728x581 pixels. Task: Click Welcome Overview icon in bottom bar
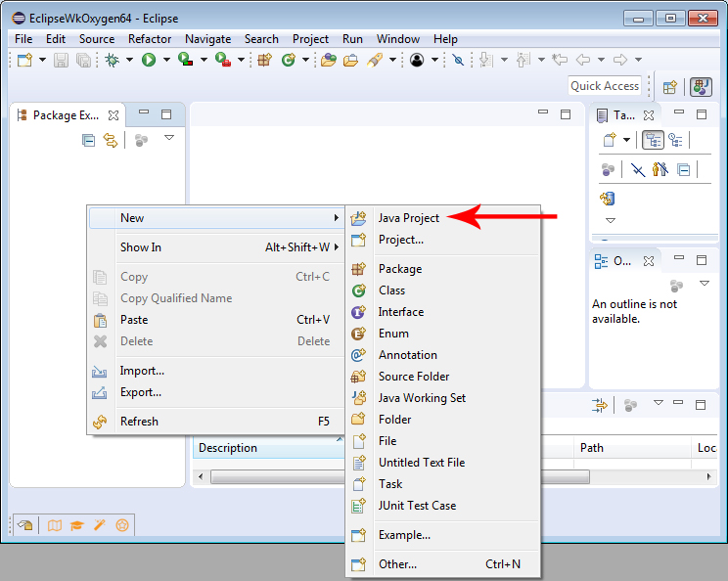pyautogui.click(x=55, y=525)
